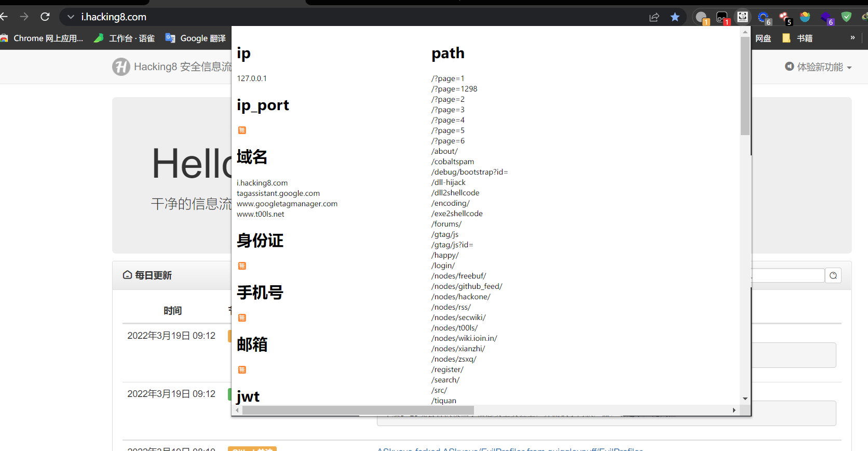Select path /?page=1298

[454, 89]
